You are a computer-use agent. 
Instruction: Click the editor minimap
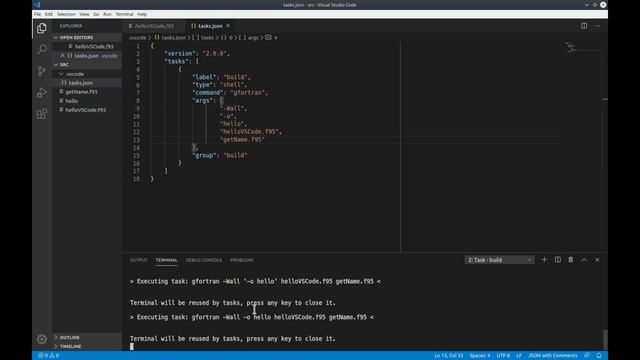pyautogui.click(x=583, y=47)
